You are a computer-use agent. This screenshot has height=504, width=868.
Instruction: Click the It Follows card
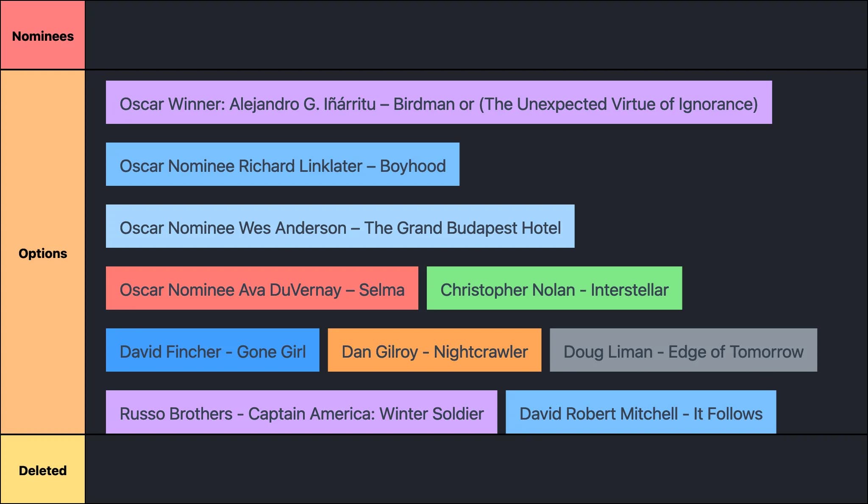pyautogui.click(x=640, y=412)
